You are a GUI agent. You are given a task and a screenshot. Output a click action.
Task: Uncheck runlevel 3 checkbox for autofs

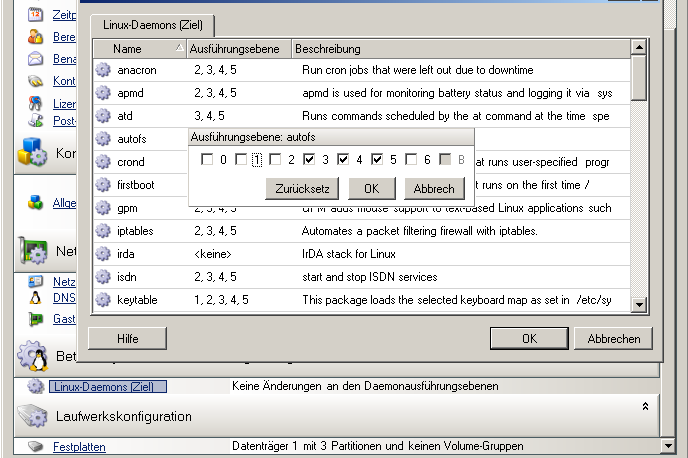(309, 159)
